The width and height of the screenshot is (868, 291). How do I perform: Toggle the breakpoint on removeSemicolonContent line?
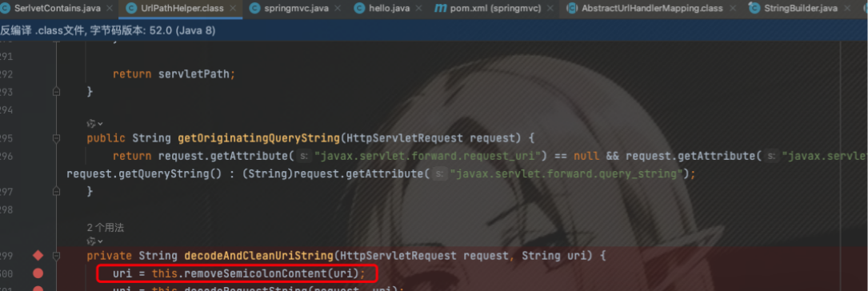(38, 273)
